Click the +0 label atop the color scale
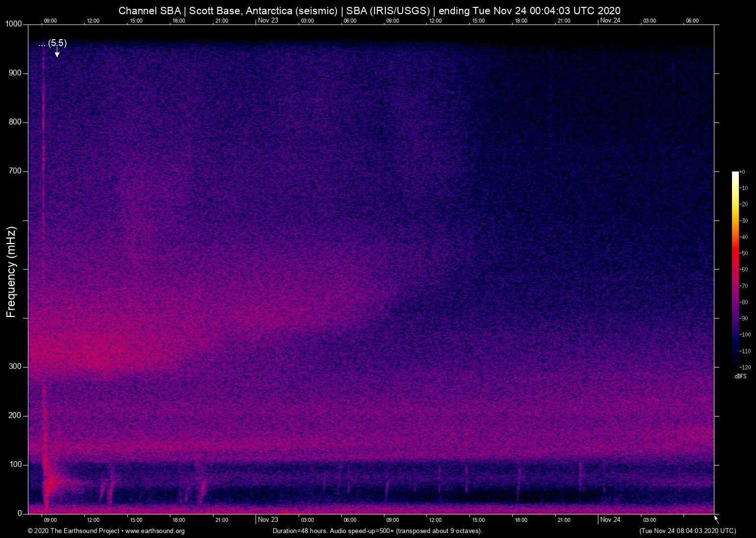Viewport: 756px width, 538px height. click(x=742, y=172)
